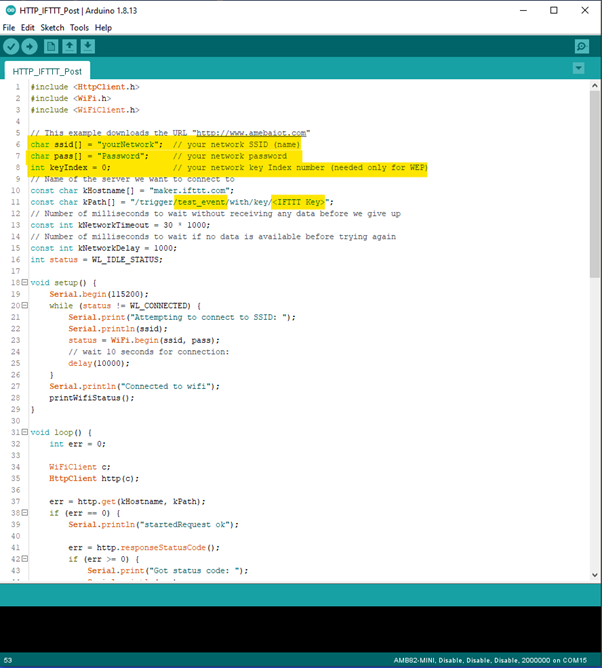The height and width of the screenshot is (668, 602).
Task: Click the Arduino logo in title bar
Action: tap(9, 9)
